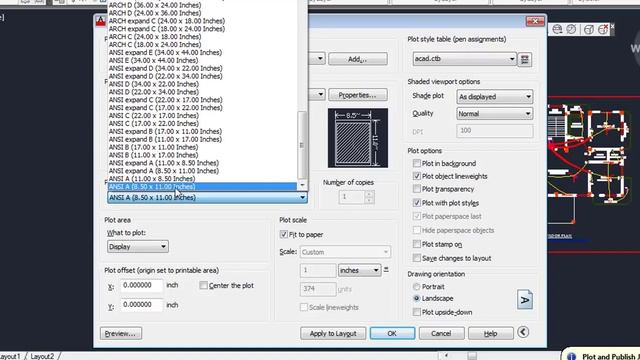This screenshot has width=640, height=360.
Task: Choose ANSI D (22.00 x 34.00 Inches)
Action: click(x=153, y=92)
